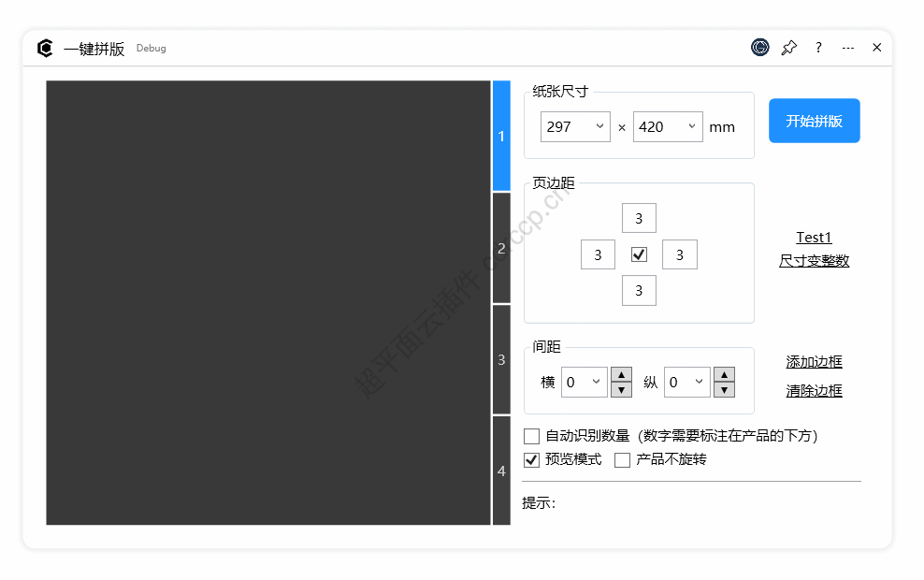
Task: Decrease 横 spacing with down arrow
Action: (x=622, y=389)
